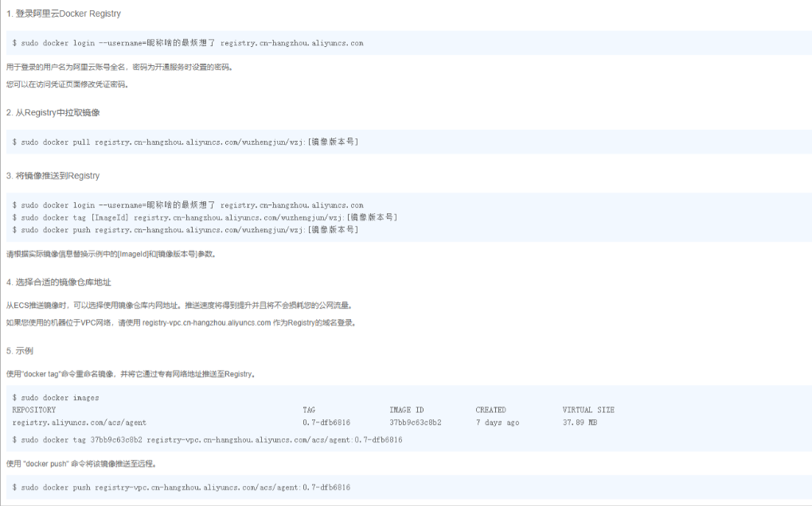Click the sentence starting with 从ECS推送镜像时
The height and width of the screenshot is (506, 812).
[x=180, y=306]
